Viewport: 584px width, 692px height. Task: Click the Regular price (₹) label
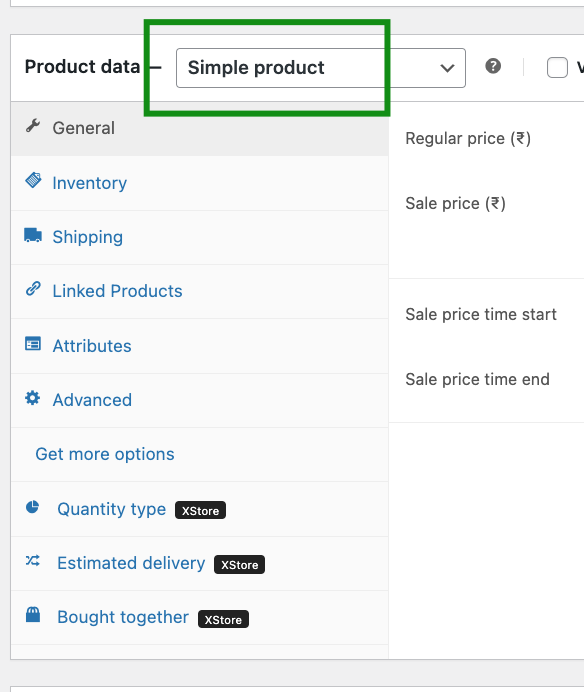click(468, 139)
